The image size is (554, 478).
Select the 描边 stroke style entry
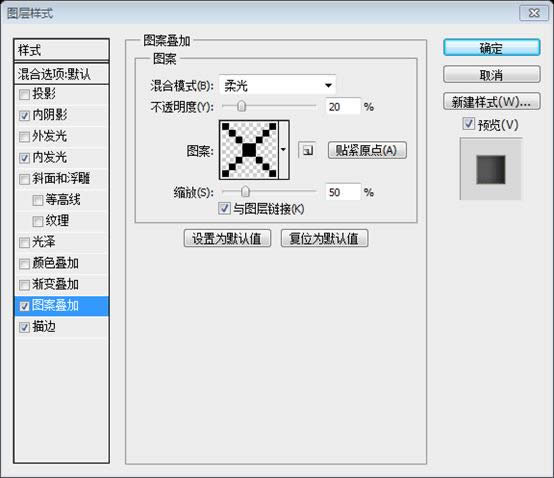coord(61,327)
